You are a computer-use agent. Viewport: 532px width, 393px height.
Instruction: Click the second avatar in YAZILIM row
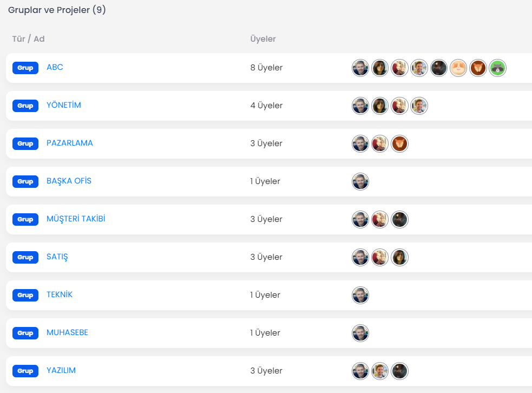tap(380, 371)
